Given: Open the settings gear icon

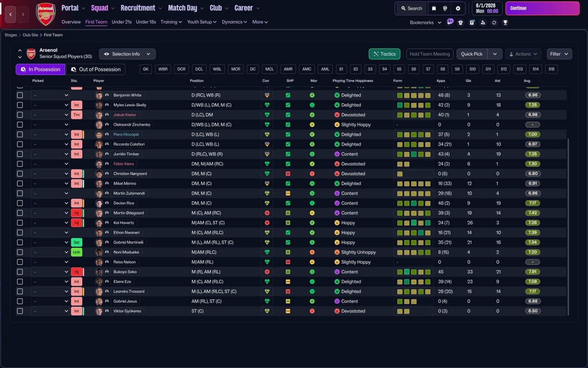Looking at the screenshot, I should (x=458, y=8).
